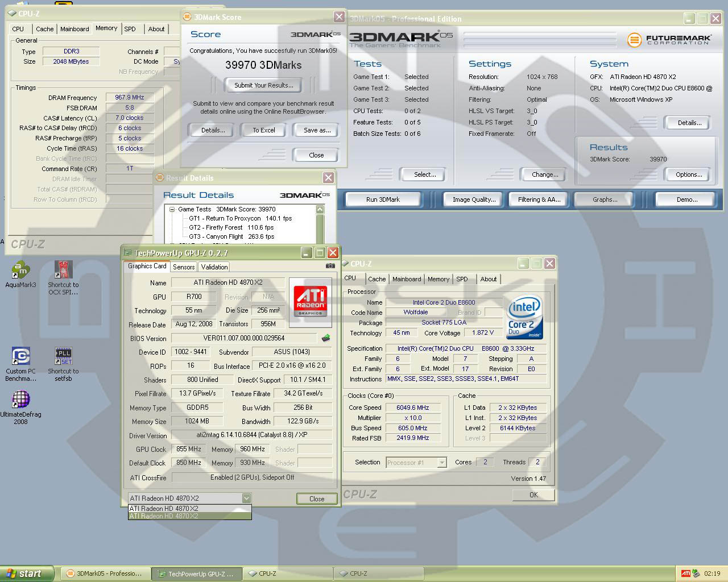Open the Windows start menu
Screen dimensions: 728x582
click(27, 573)
